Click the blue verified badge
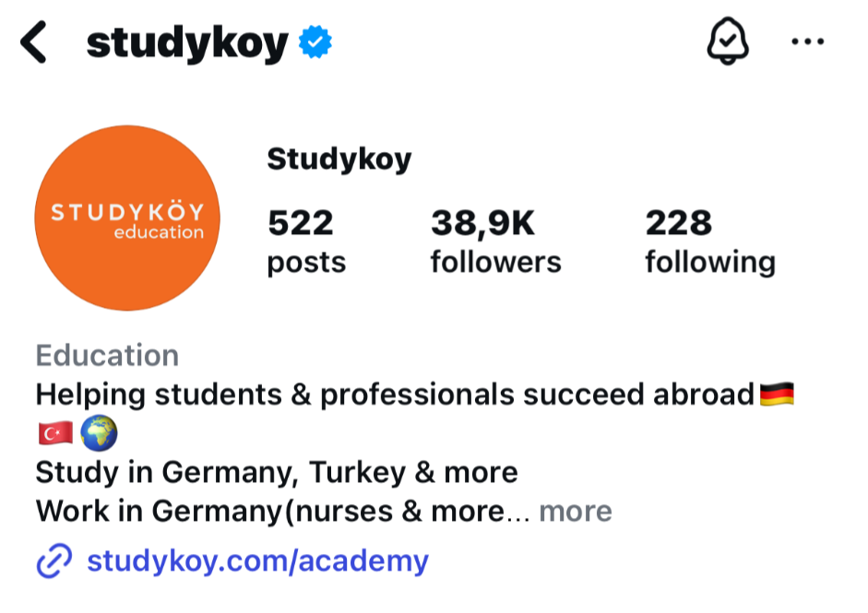This screenshot has height=613, width=868. click(314, 42)
